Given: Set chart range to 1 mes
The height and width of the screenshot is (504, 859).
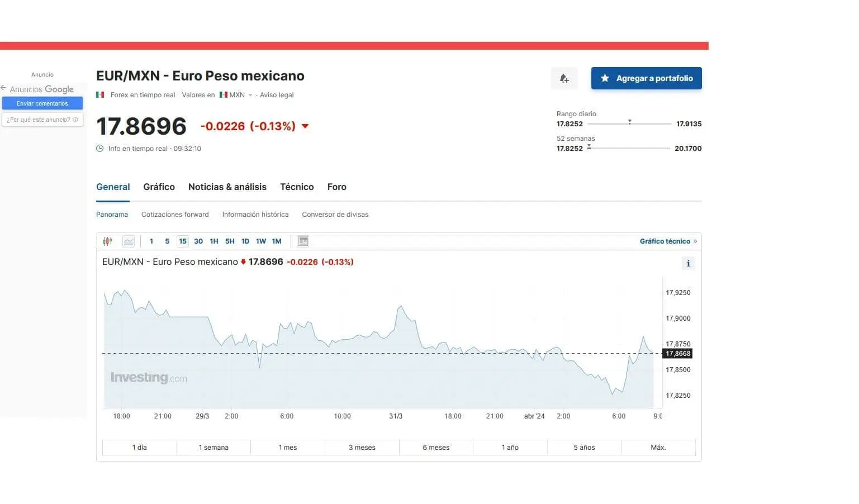Looking at the screenshot, I should point(288,448).
